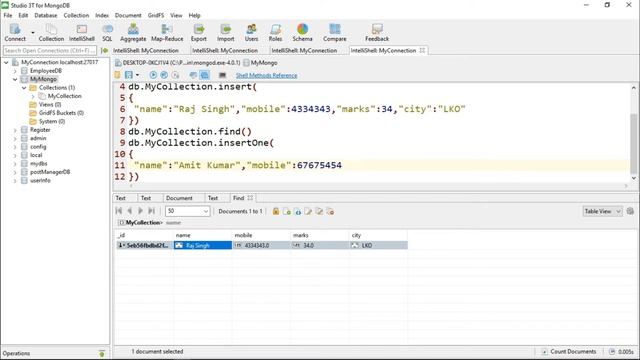Click the remove document icon in results toolbar
640x360 pixels.
(330, 211)
